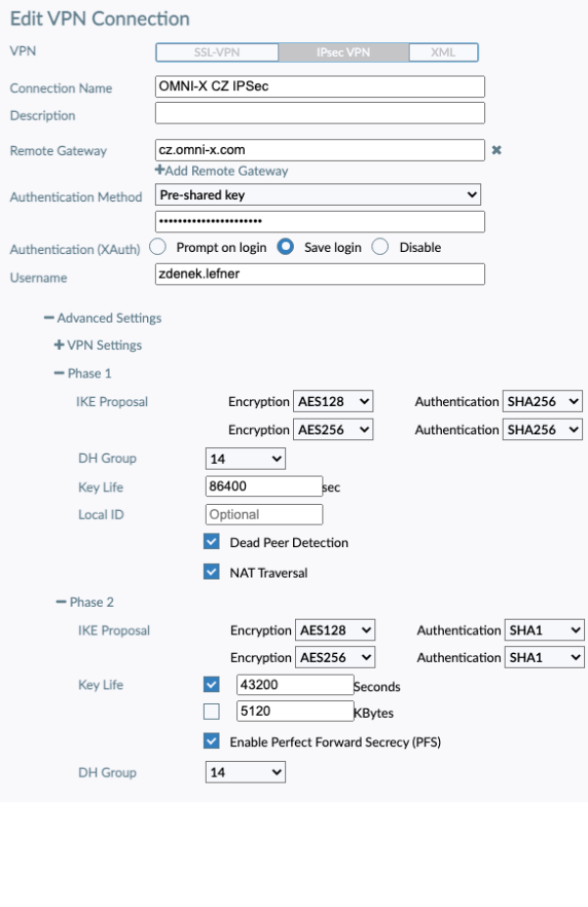Screen dimensions: 588x907
Task: Select the XML VPN tab
Action: [x=443, y=52]
